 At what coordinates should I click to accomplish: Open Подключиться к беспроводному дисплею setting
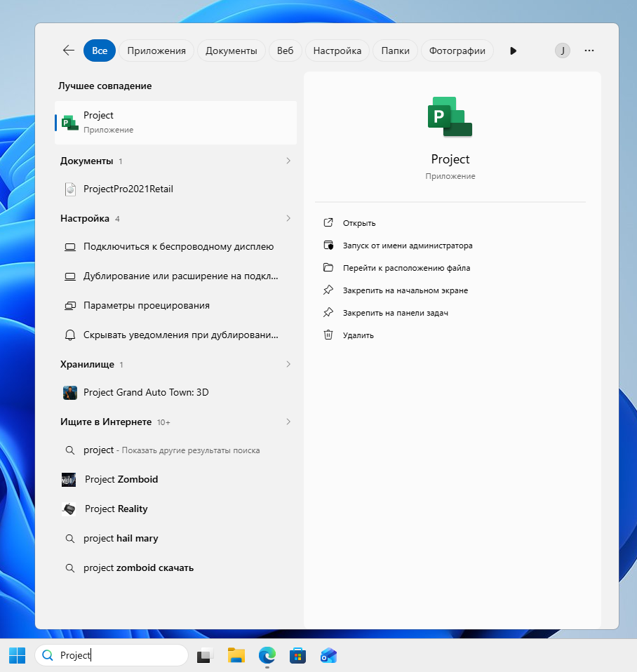coord(176,247)
